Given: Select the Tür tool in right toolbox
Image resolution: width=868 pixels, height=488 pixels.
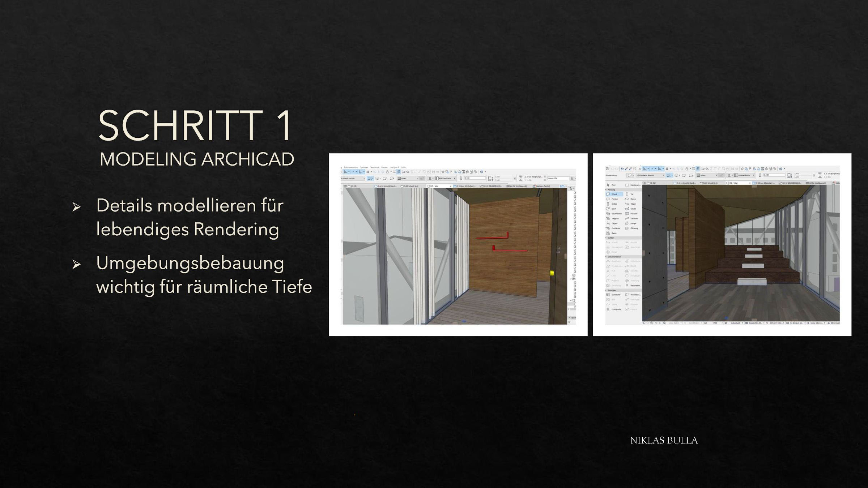Looking at the screenshot, I should click(630, 194).
